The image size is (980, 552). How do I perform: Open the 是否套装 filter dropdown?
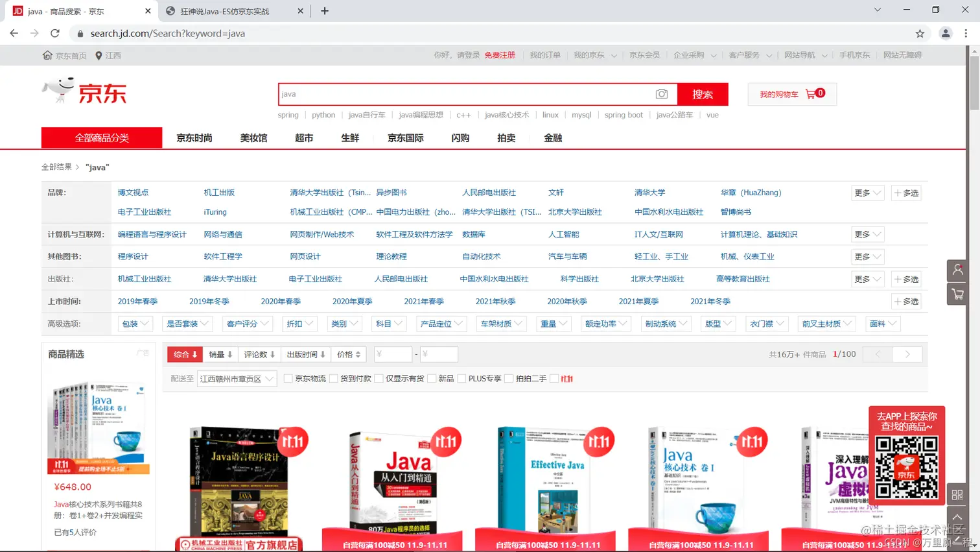click(187, 324)
